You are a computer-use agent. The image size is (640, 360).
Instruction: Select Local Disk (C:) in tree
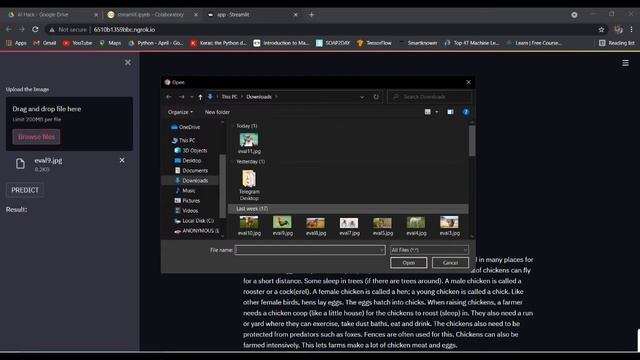pyautogui.click(x=194, y=220)
